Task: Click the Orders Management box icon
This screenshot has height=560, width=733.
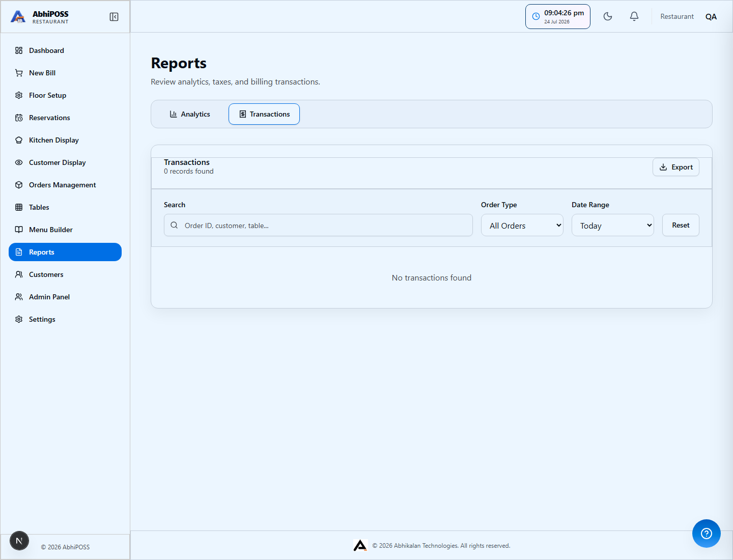Action: [x=19, y=185]
